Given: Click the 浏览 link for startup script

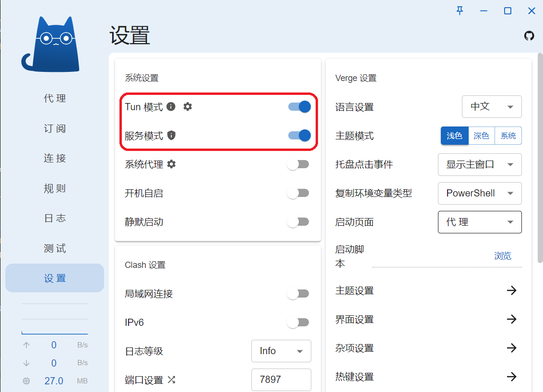Looking at the screenshot, I should [x=502, y=255].
